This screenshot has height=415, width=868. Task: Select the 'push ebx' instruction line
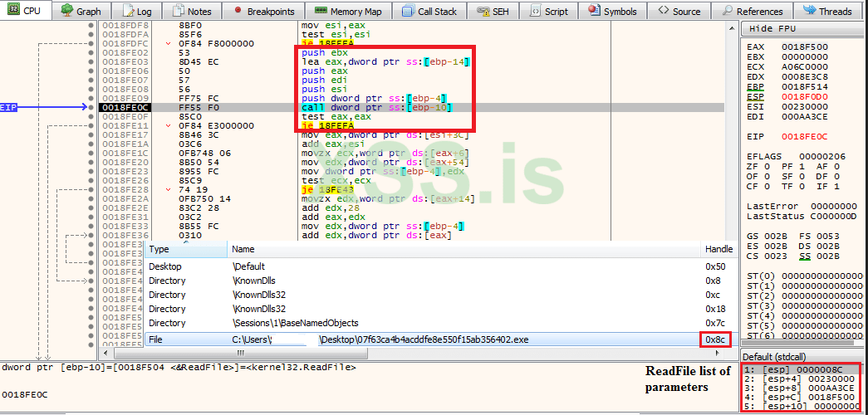[x=325, y=53]
